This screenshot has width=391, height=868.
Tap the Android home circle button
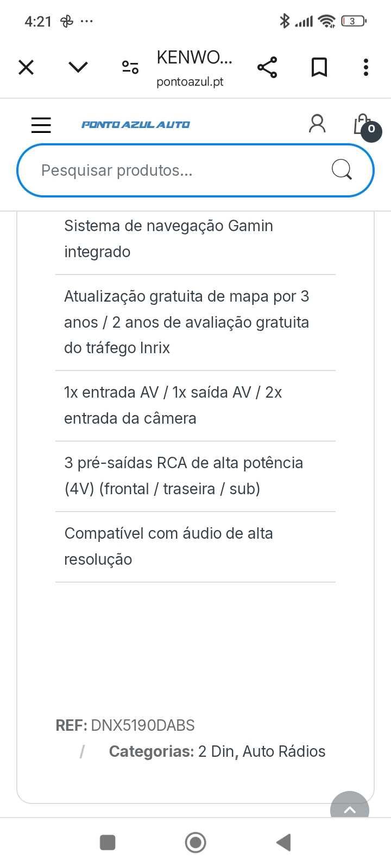[195, 843]
